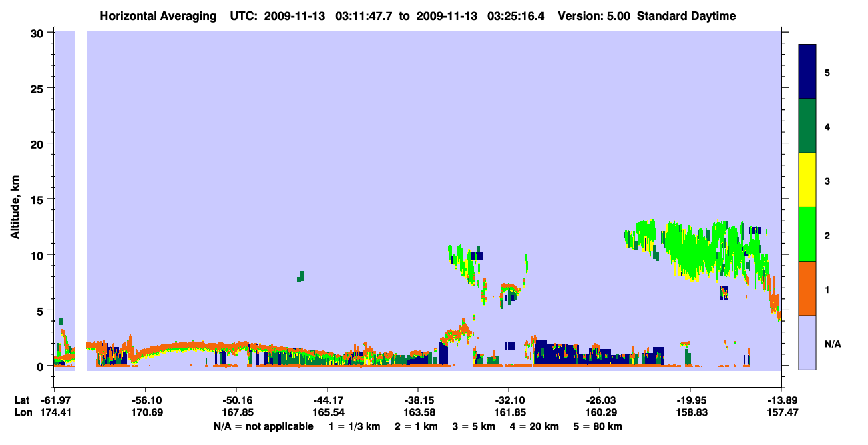Click the end time '03:25:16.4' in title

coord(517,16)
